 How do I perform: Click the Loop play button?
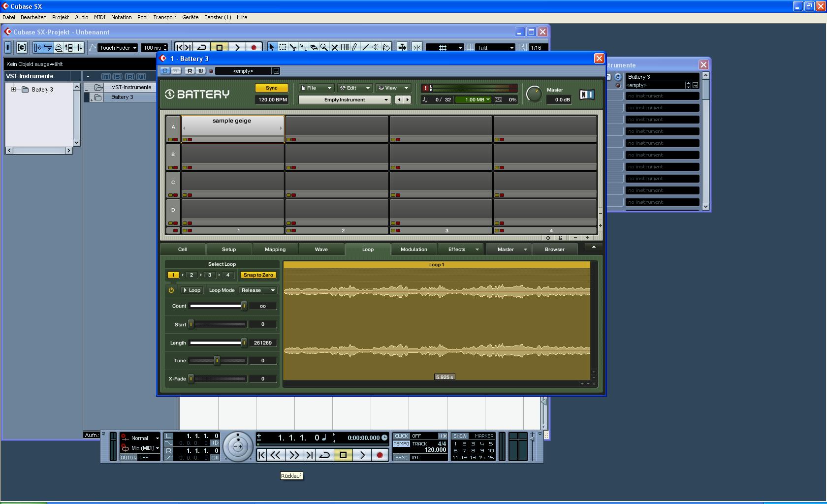click(x=192, y=290)
